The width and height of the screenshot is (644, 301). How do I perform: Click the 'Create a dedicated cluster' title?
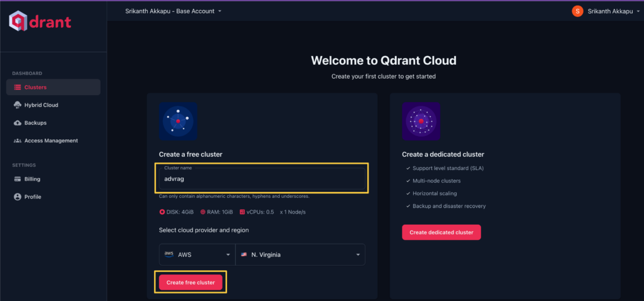pos(443,155)
